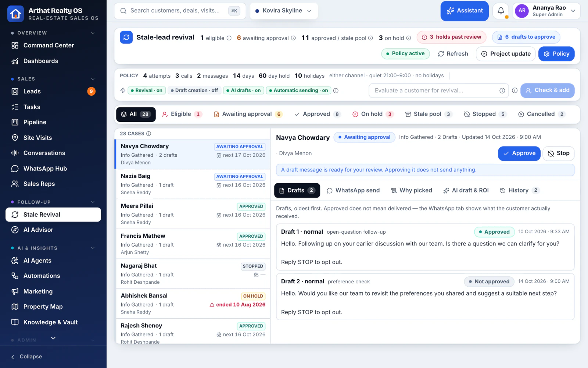The height and width of the screenshot is (368, 588).
Task: Approve Navya Chowdary's draft
Action: tap(519, 153)
